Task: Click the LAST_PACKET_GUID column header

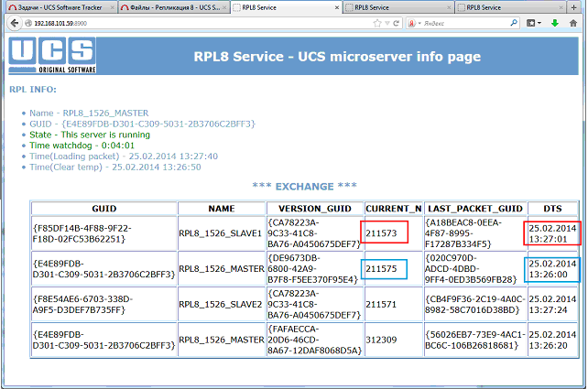Action: pyautogui.click(x=475, y=209)
